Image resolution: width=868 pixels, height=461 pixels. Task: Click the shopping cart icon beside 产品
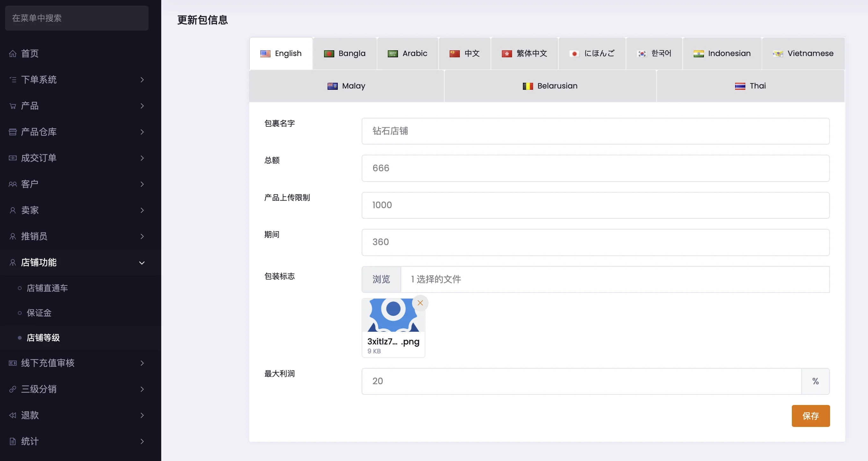click(x=12, y=106)
